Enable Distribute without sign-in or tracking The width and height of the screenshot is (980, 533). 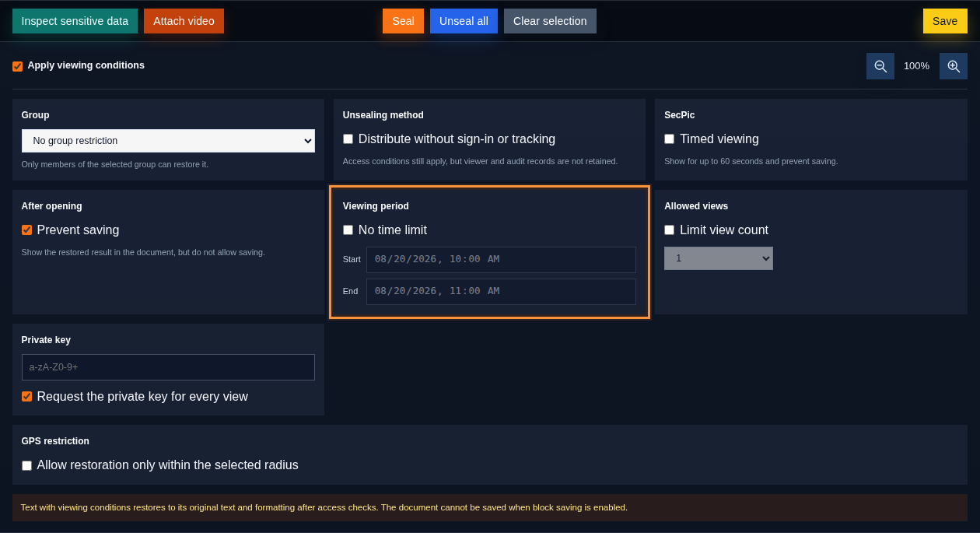coord(348,139)
